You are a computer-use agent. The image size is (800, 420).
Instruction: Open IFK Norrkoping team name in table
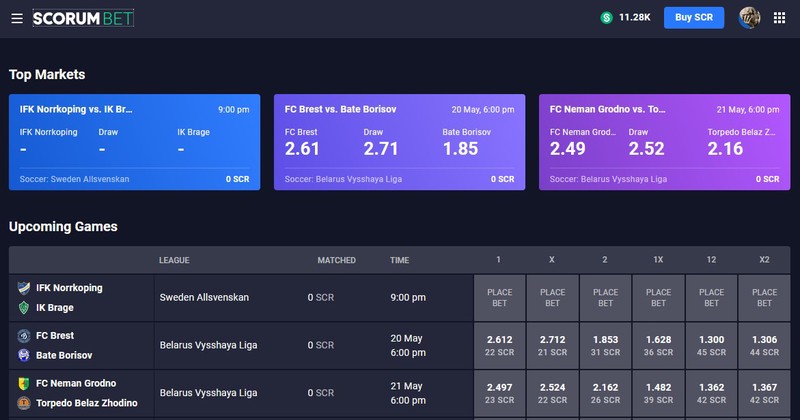click(x=69, y=288)
